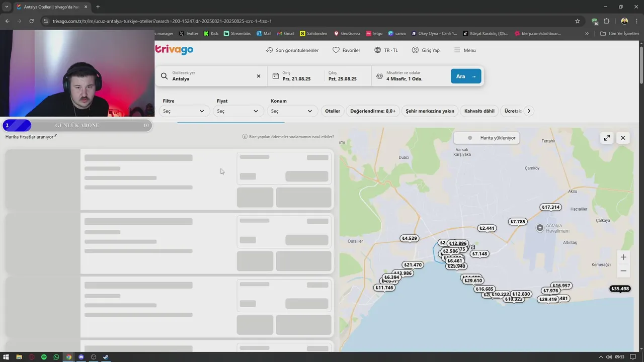The height and width of the screenshot is (362, 644).
Task: Open the Windows Start menu
Action: click(x=6, y=357)
